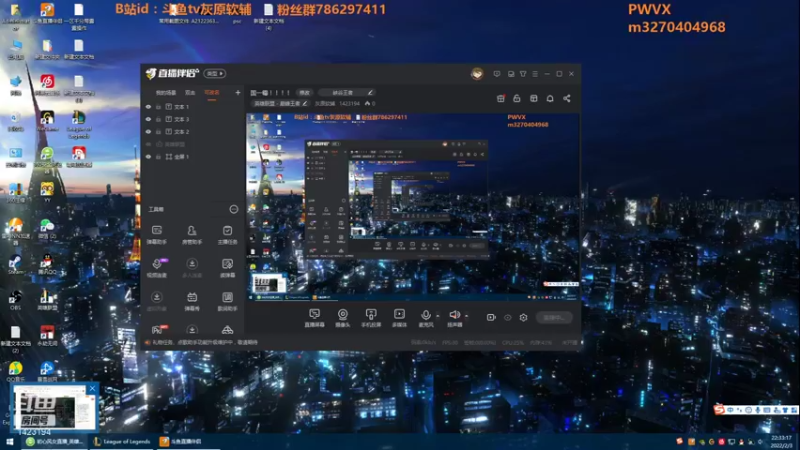Click the stream preview canvas
This screenshot has width=800, height=450.
pos(413,207)
